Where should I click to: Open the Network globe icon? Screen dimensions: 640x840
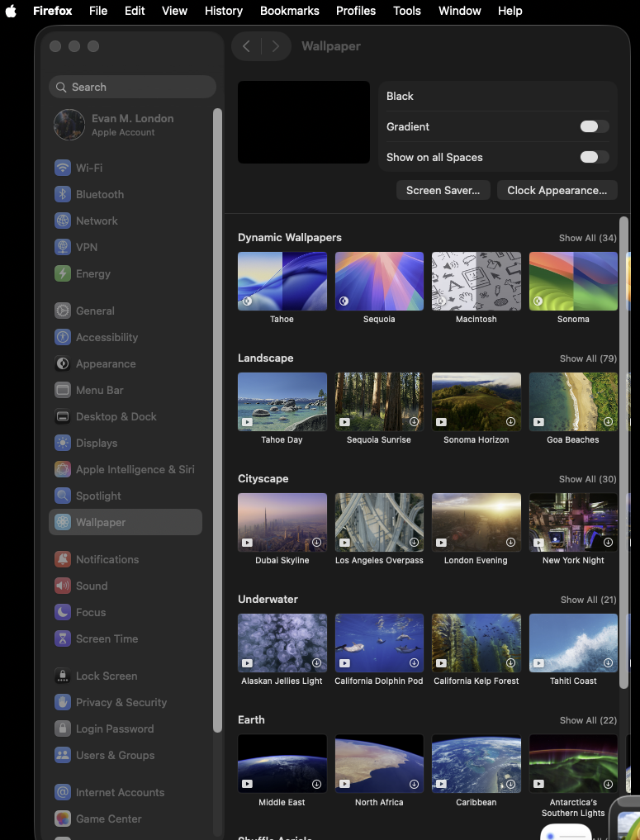point(63,221)
